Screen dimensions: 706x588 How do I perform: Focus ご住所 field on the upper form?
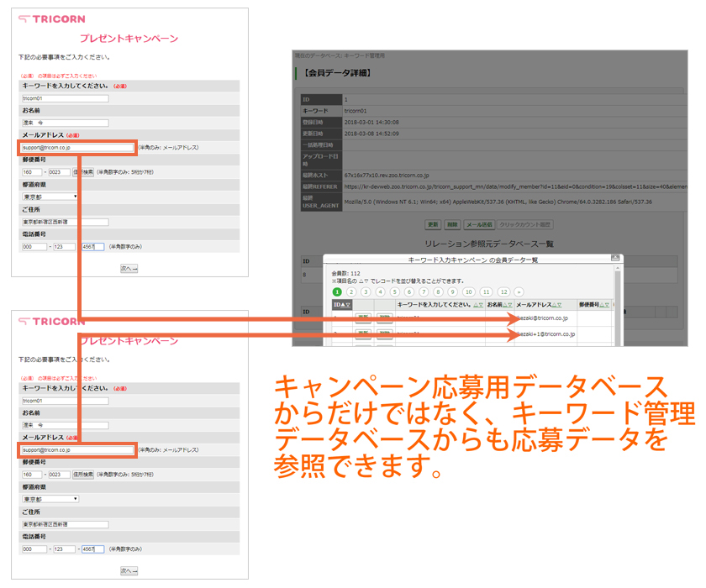pyautogui.click(x=66, y=222)
